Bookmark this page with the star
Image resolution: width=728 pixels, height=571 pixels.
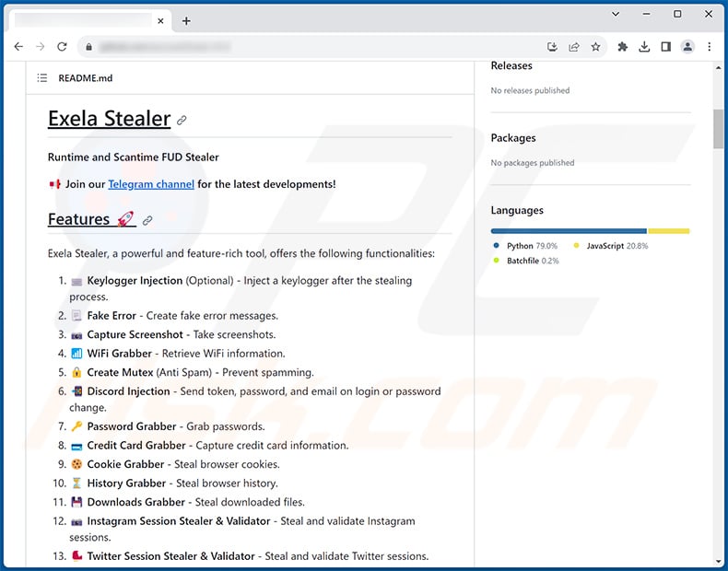595,46
